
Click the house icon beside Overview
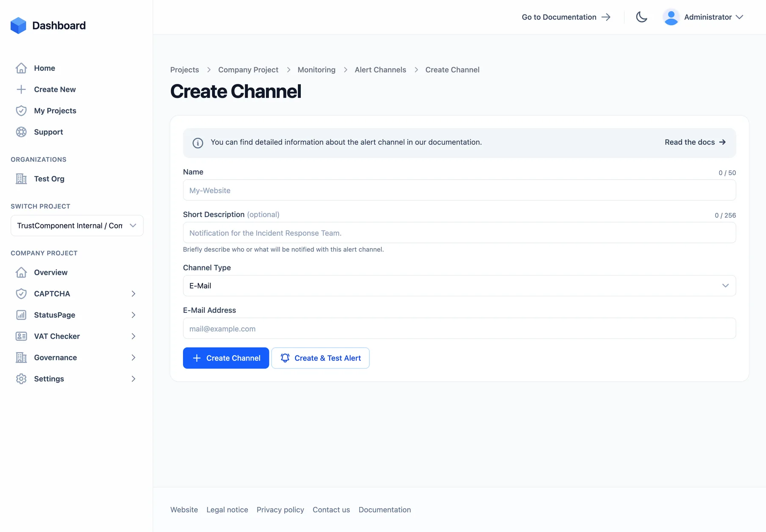(21, 272)
